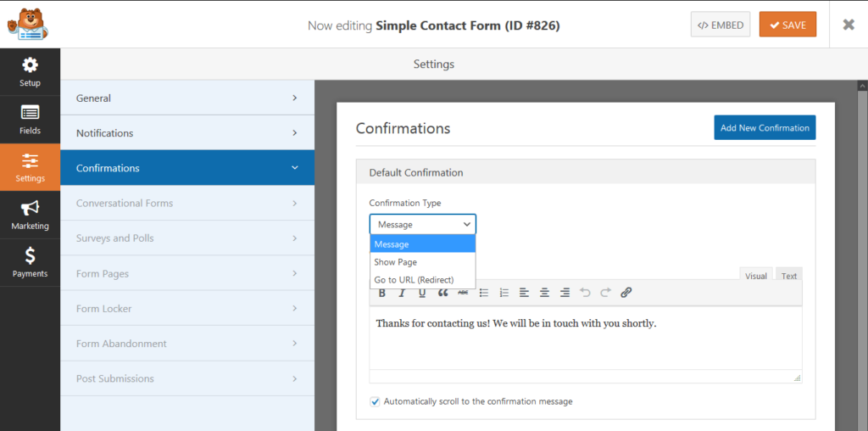Click the WPForms bear mascot logo
The height and width of the screenshot is (431, 868).
28,24
